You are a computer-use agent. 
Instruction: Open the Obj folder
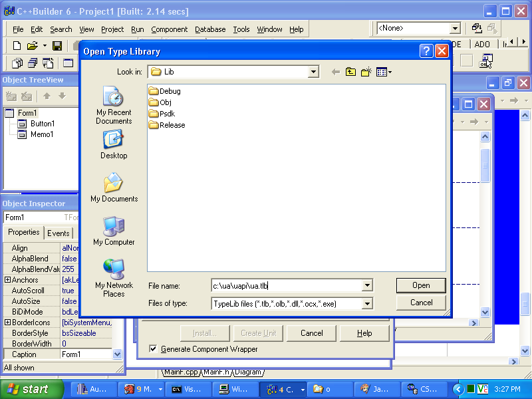160,102
